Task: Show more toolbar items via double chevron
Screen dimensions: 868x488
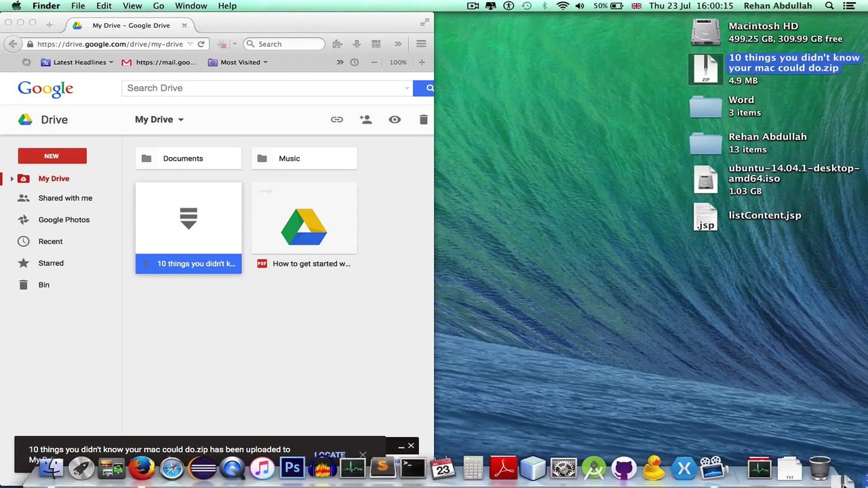Action: pyautogui.click(x=398, y=44)
